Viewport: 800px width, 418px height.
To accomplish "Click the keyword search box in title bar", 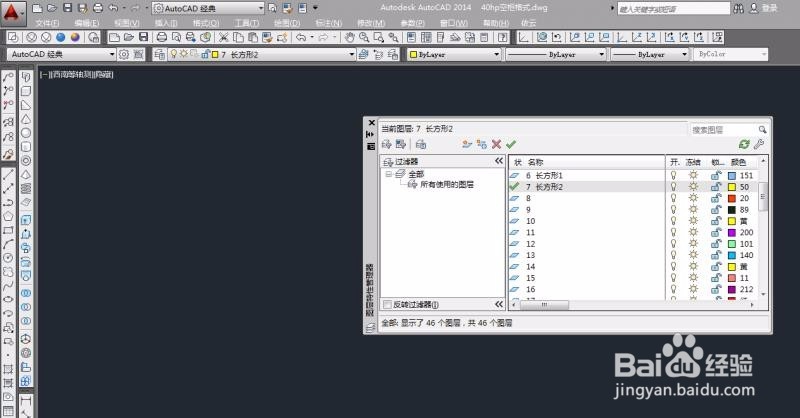I will [x=673, y=9].
